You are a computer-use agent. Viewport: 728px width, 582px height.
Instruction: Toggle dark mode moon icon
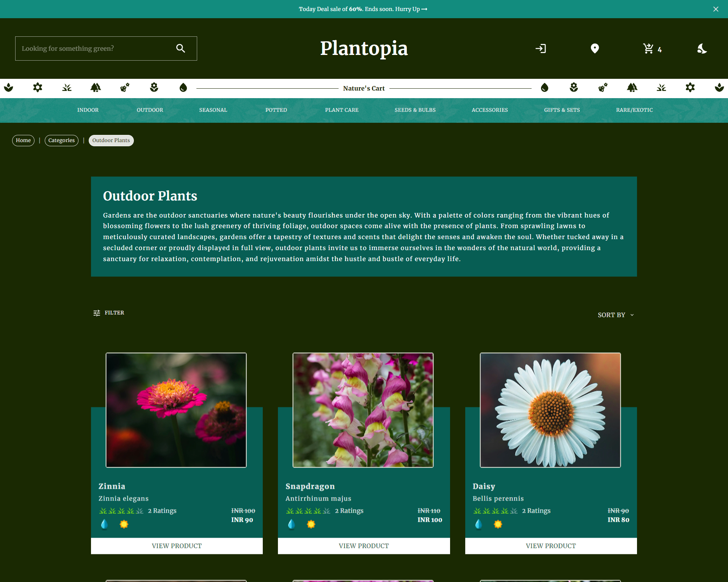click(702, 48)
